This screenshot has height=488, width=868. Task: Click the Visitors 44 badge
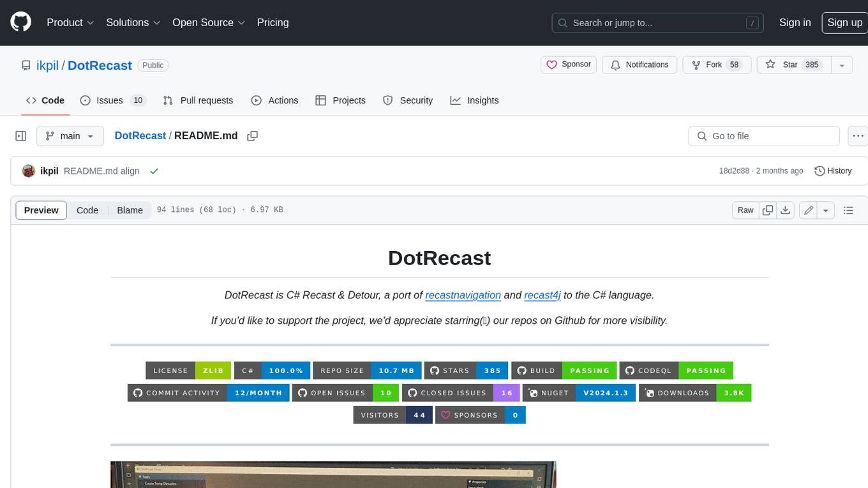393,415
